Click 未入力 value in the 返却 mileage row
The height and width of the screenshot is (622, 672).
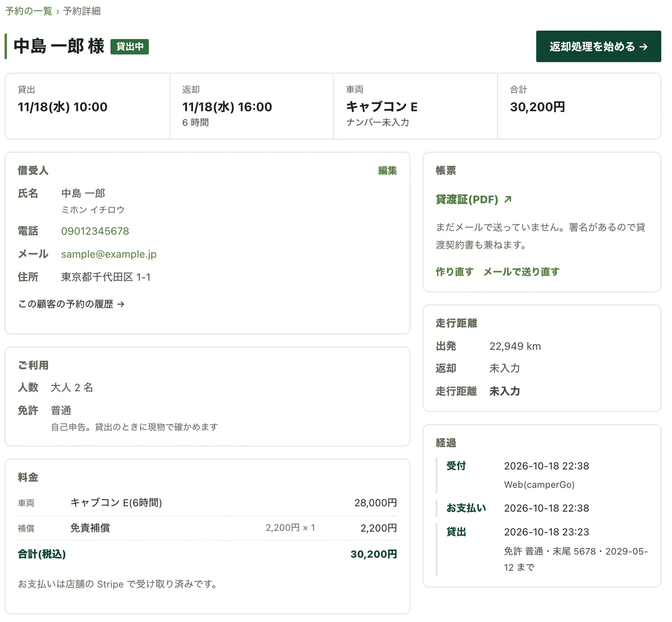pos(504,368)
